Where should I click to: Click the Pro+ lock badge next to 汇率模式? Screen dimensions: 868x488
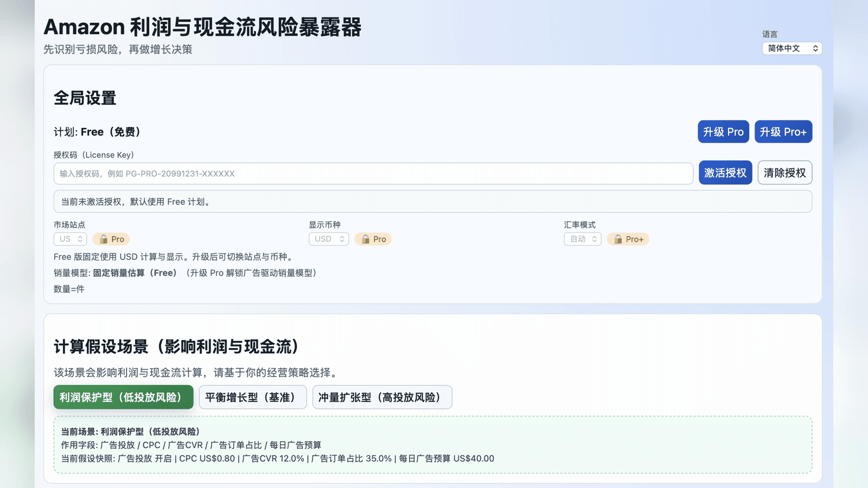pyautogui.click(x=628, y=239)
